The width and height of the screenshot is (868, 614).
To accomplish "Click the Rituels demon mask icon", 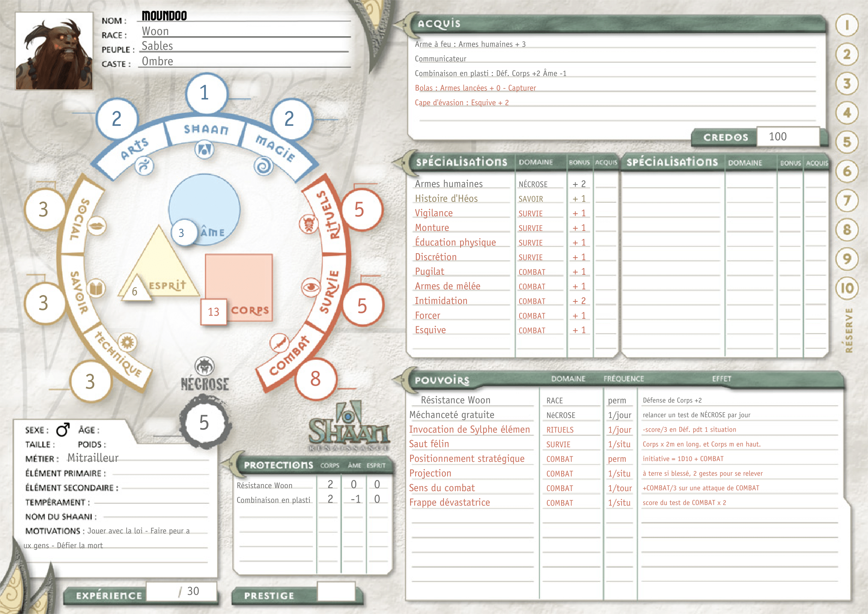I will coord(309,224).
